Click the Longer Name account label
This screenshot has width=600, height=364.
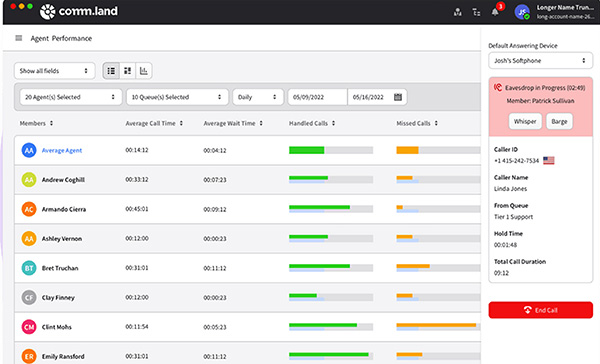pyautogui.click(x=565, y=8)
